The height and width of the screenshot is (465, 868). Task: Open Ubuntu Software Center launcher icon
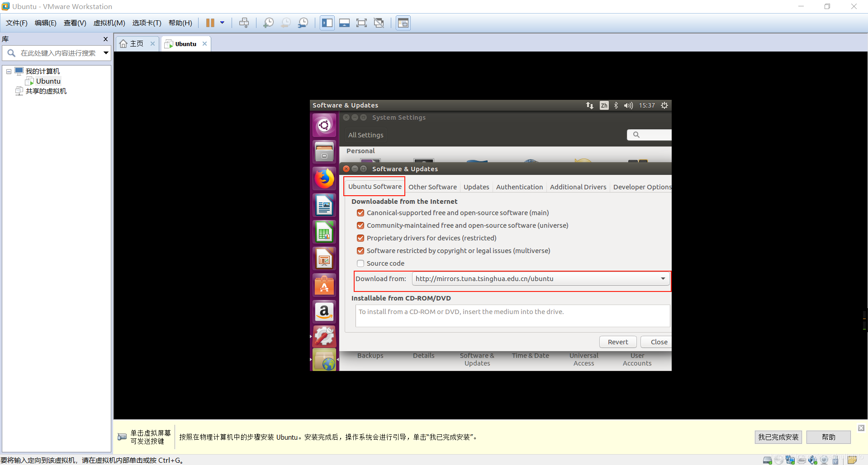coord(324,285)
